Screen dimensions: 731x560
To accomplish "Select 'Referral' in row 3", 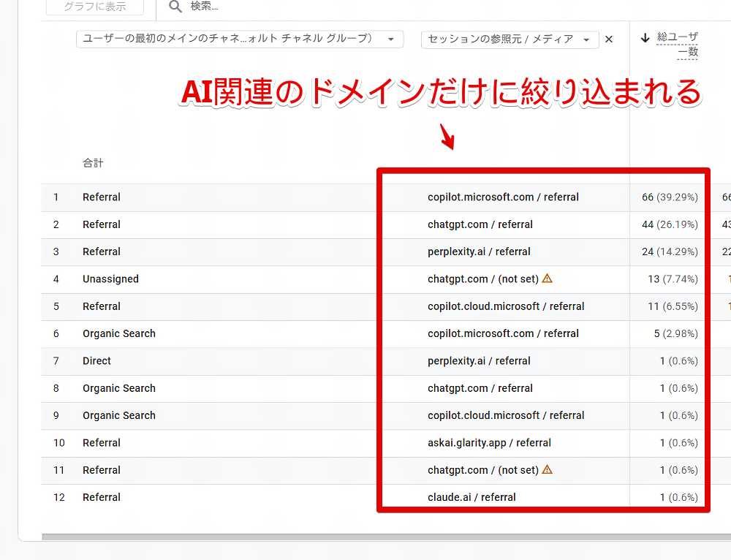I will pyautogui.click(x=102, y=251).
